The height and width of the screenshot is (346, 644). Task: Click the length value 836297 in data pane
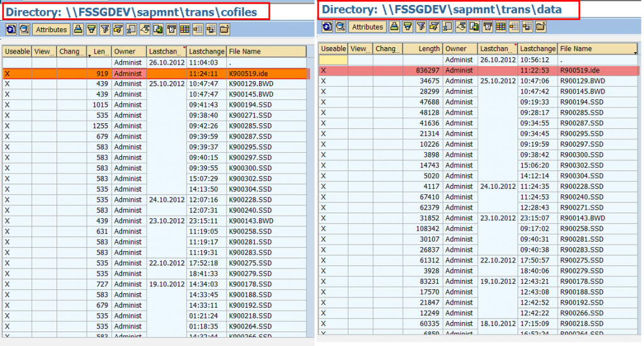click(427, 70)
